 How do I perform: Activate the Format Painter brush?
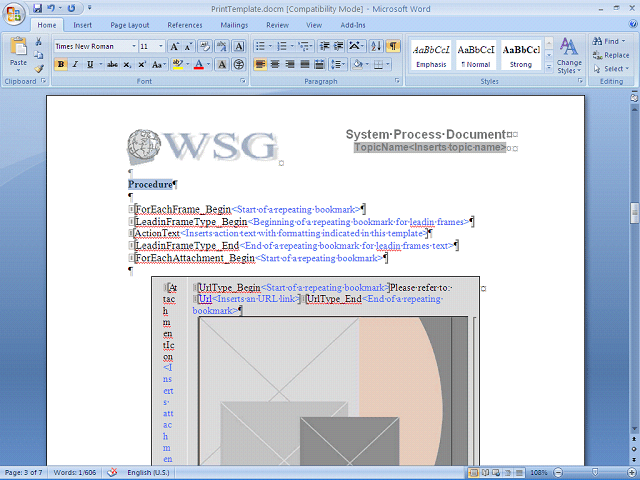38,68
